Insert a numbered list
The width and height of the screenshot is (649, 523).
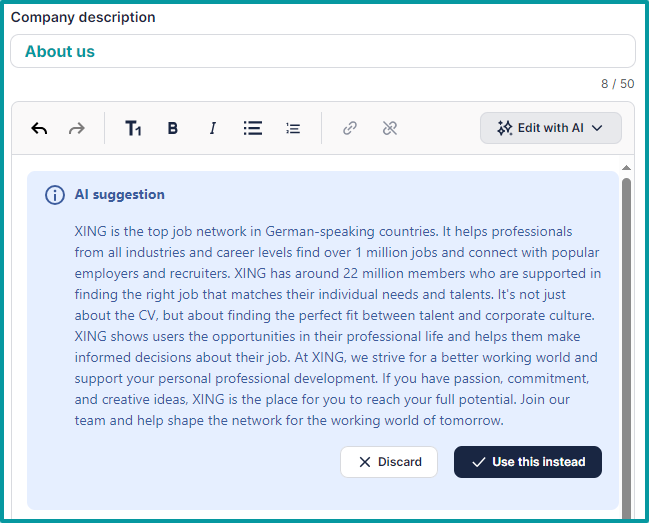coord(293,128)
